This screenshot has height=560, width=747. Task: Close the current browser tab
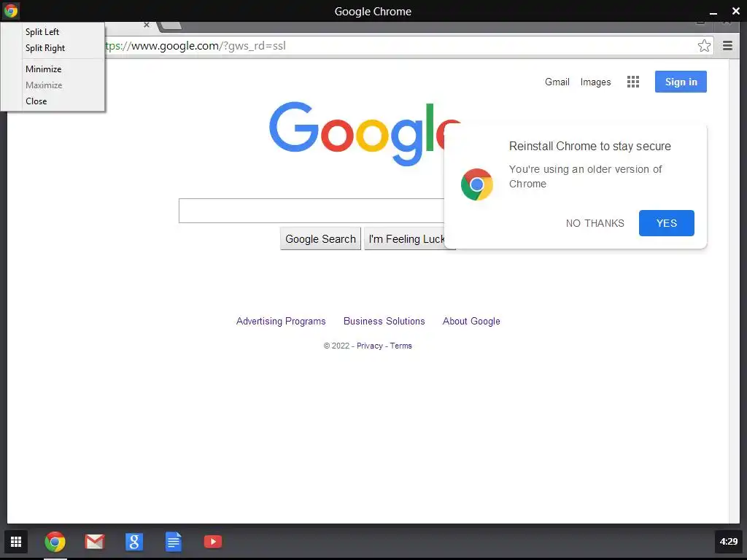point(147,25)
